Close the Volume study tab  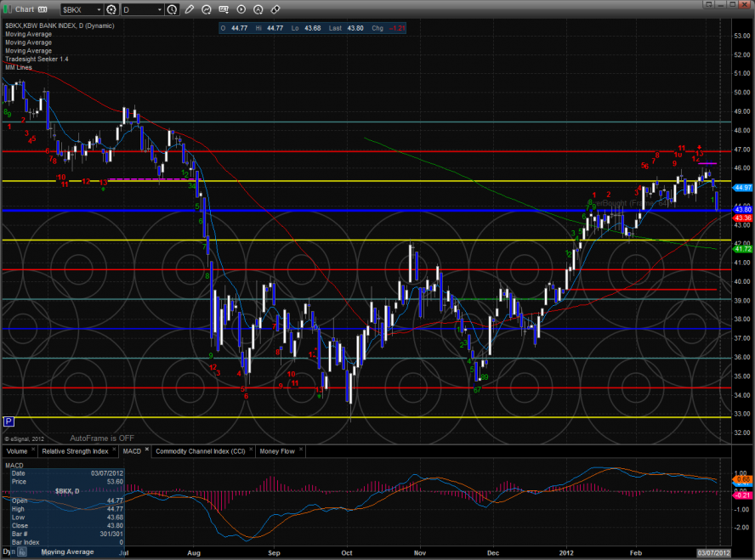(x=32, y=450)
